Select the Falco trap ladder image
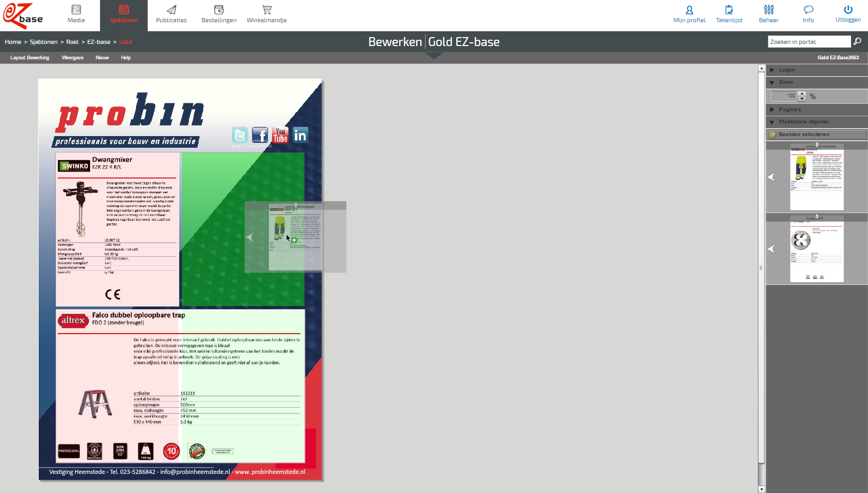Screen dimensions: 868x493 (95, 404)
